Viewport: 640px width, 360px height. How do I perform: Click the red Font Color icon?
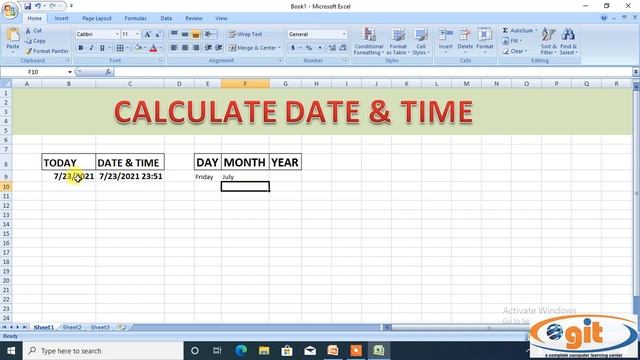(153, 48)
